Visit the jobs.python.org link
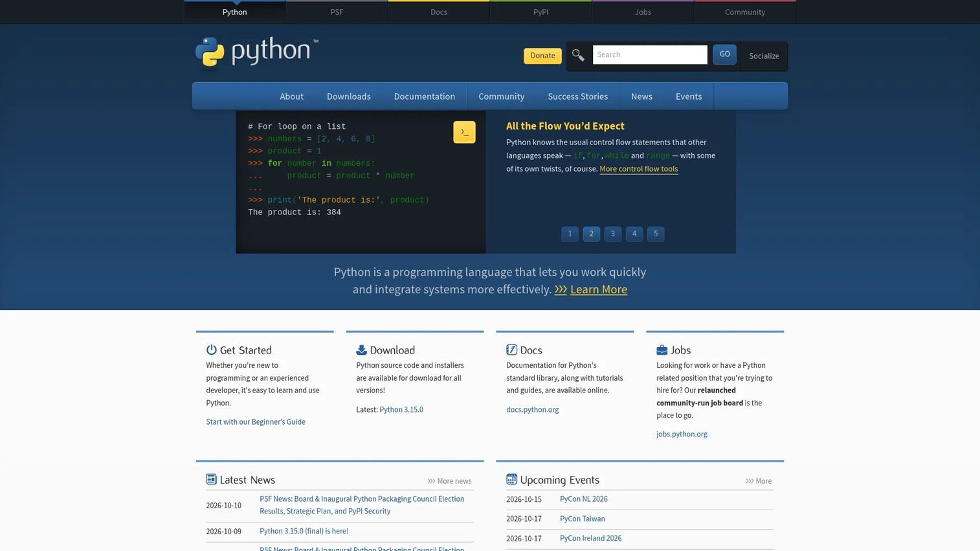The width and height of the screenshot is (980, 551). click(682, 434)
